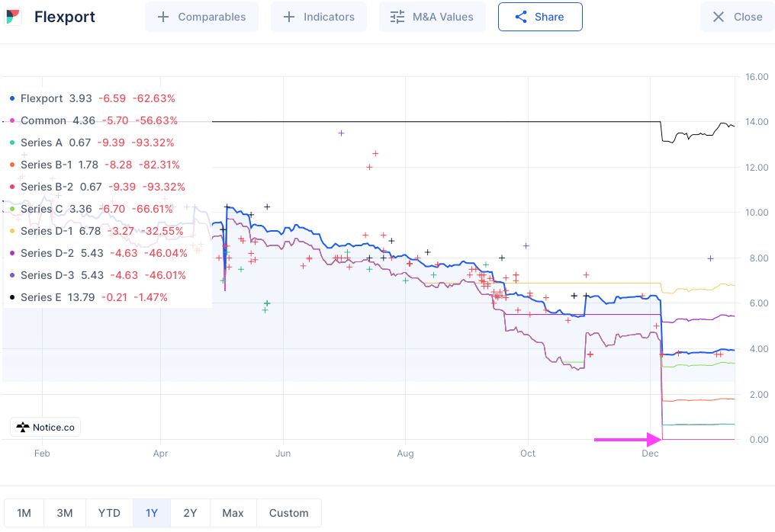775x532 pixels.
Task: Click the plus icon beside Indicators
Action: point(289,17)
